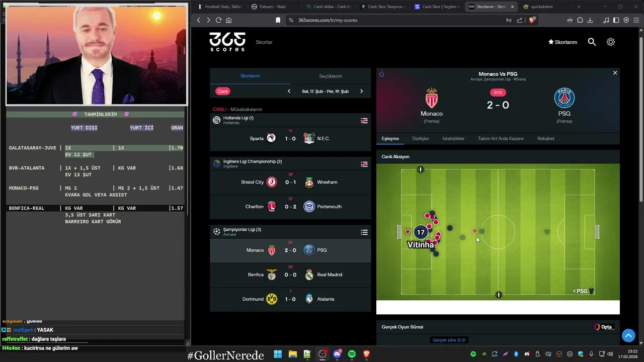This screenshot has width=644, height=362.
Task: Reload the 365scores page
Action: 218,20
